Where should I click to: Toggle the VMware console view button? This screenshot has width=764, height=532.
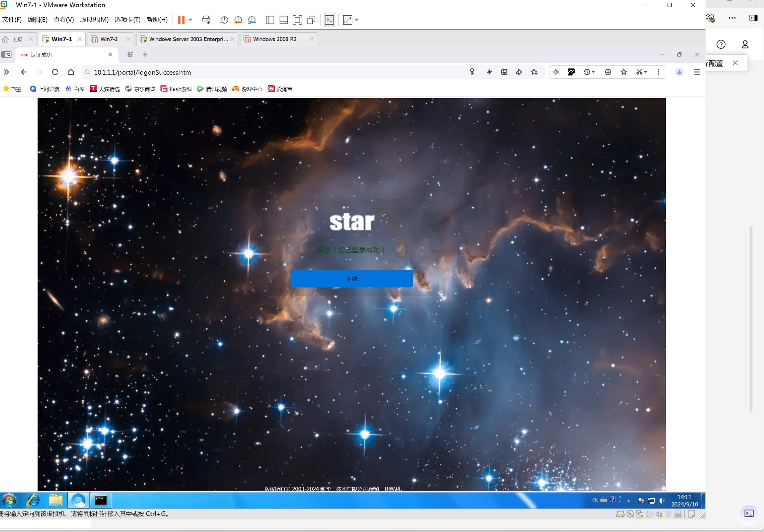(x=330, y=20)
